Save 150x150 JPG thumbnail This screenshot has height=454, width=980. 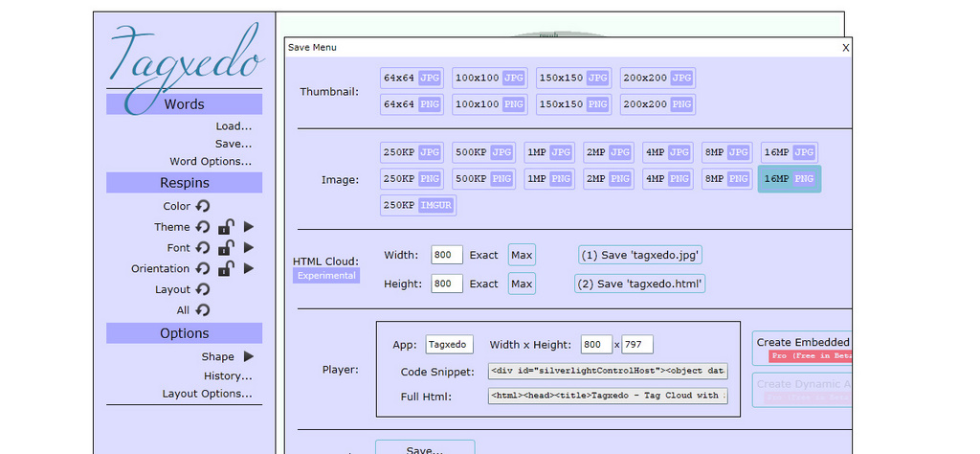coord(574,79)
